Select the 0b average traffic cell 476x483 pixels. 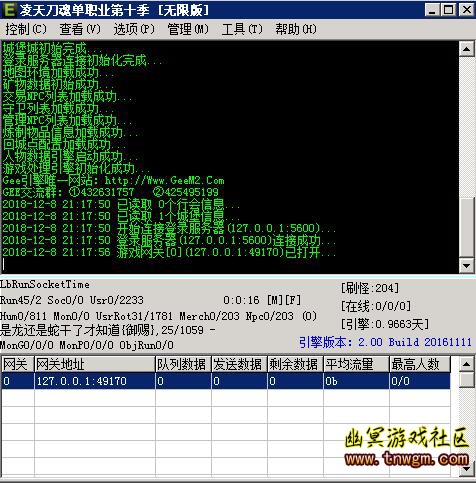(356, 381)
